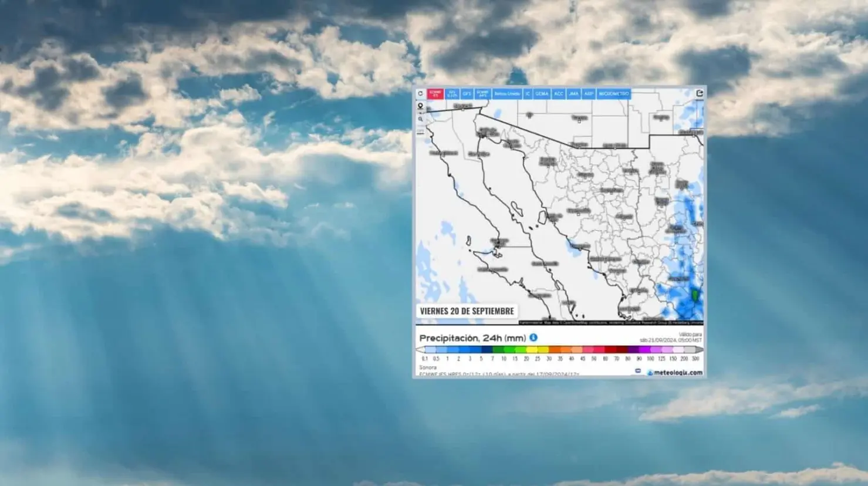
Task: Open the precipitation info icon
Action: (x=533, y=338)
